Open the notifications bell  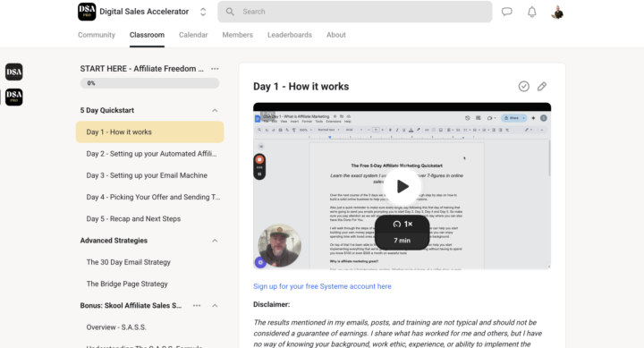click(x=532, y=12)
